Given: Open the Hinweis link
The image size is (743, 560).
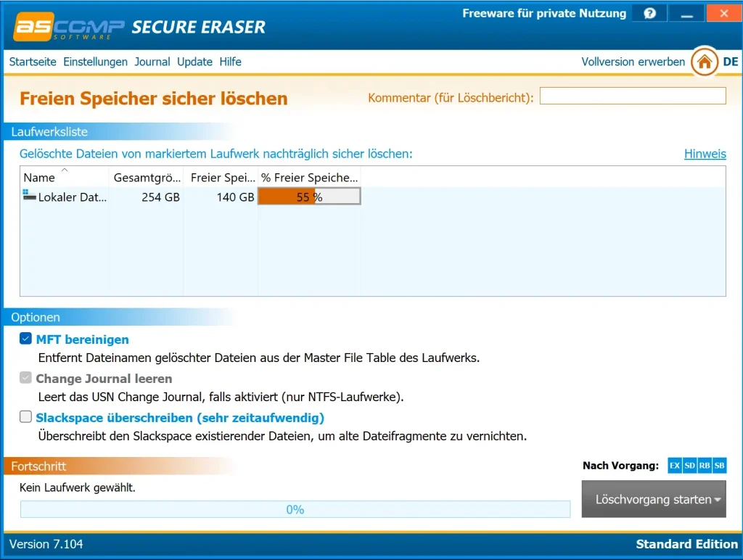Looking at the screenshot, I should click(705, 154).
